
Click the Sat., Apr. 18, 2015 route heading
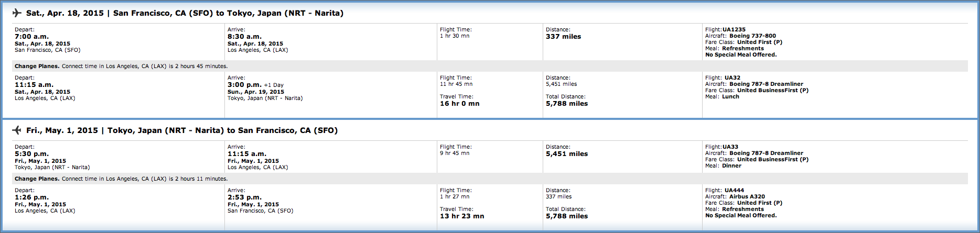pyautogui.click(x=185, y=13)
